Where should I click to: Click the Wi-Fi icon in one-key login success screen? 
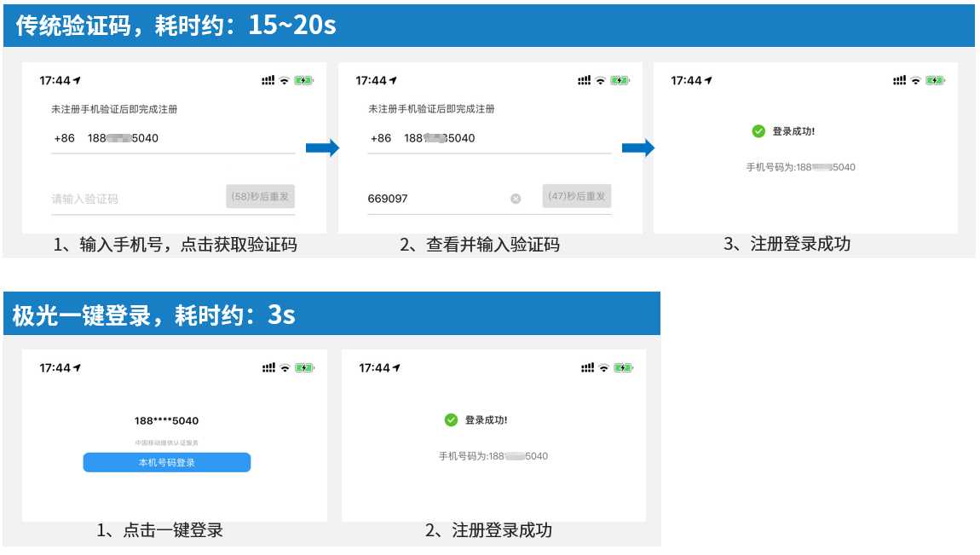coord(603,367)
